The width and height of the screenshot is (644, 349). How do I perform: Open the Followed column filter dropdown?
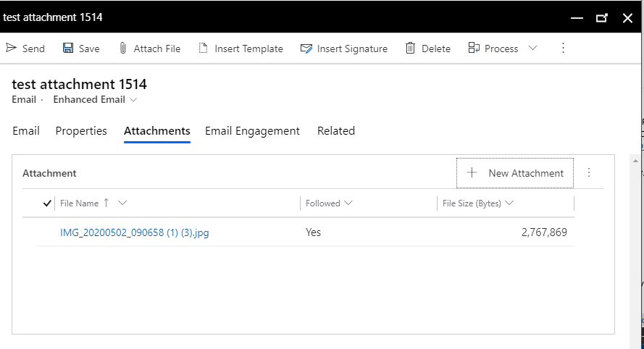tap(348, 203)
